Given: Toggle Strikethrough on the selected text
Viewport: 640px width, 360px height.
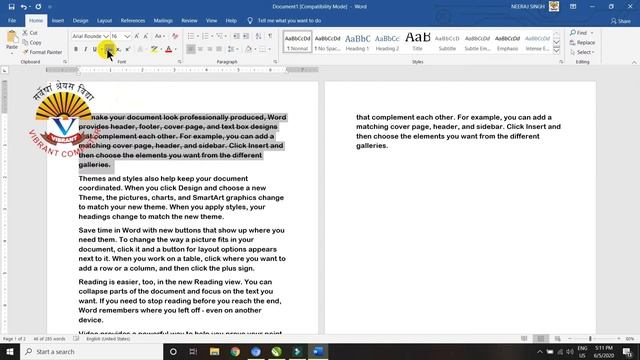Looking at the screenshot, I should coord(109,49).
